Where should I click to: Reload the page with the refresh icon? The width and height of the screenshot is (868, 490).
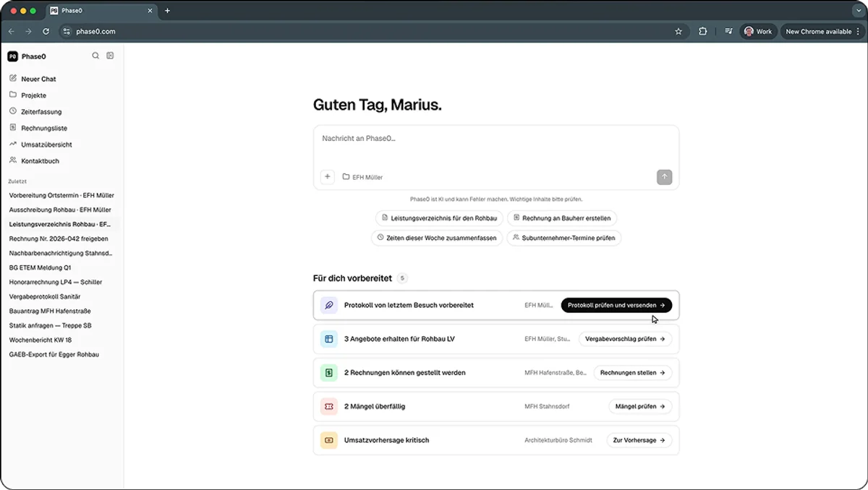[46, 31]
